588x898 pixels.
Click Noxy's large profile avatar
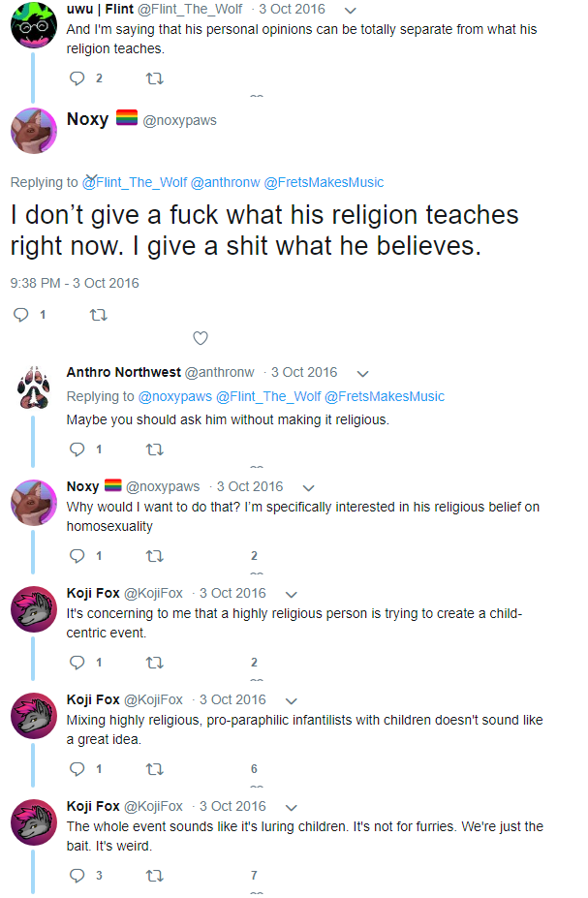(x=34, y=131)
